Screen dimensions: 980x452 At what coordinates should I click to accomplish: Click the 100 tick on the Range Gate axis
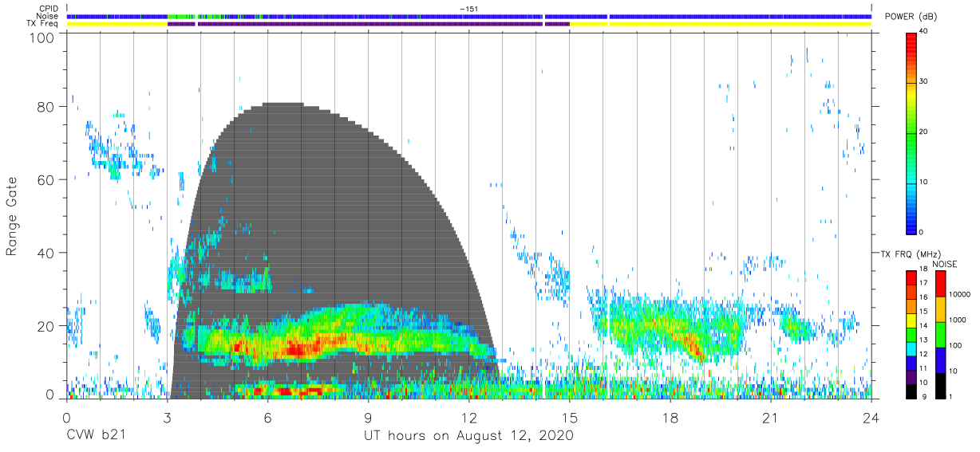pyautogui.click(x=43, y=37)
